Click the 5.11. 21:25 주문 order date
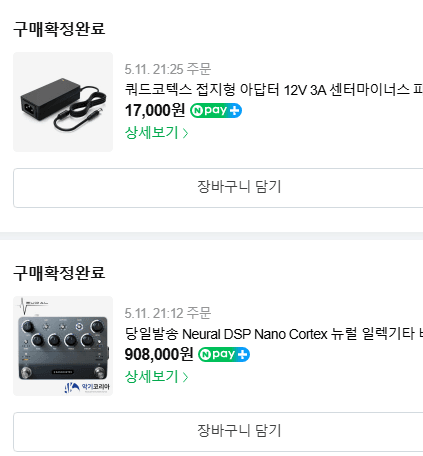423x456 pixels. coord(168,69)
